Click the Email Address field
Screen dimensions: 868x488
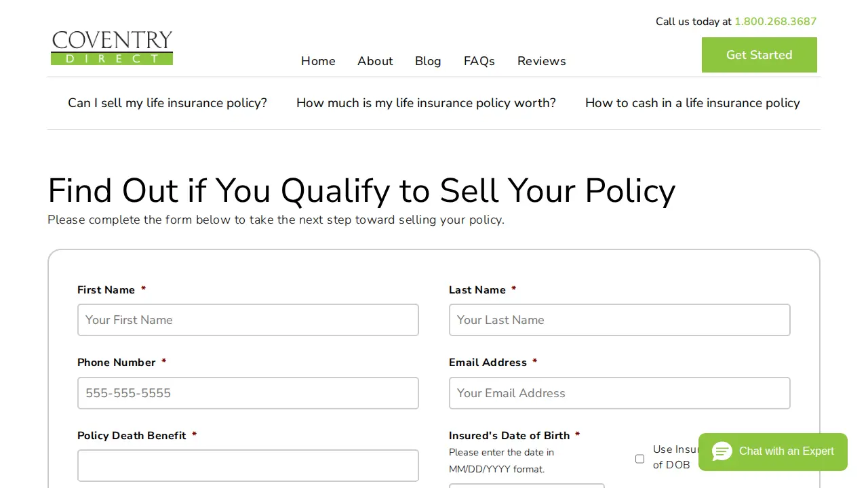click(x=620, y=393)
